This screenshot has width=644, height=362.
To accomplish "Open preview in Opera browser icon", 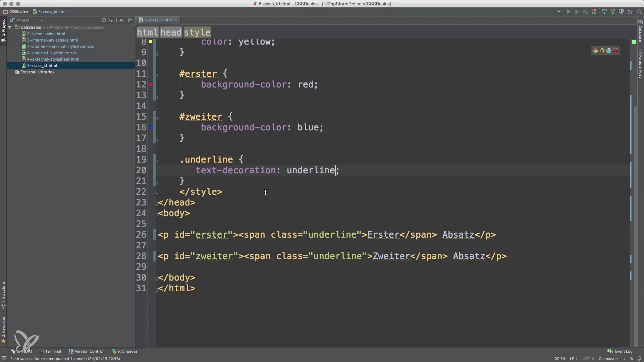I will (615, 51).
